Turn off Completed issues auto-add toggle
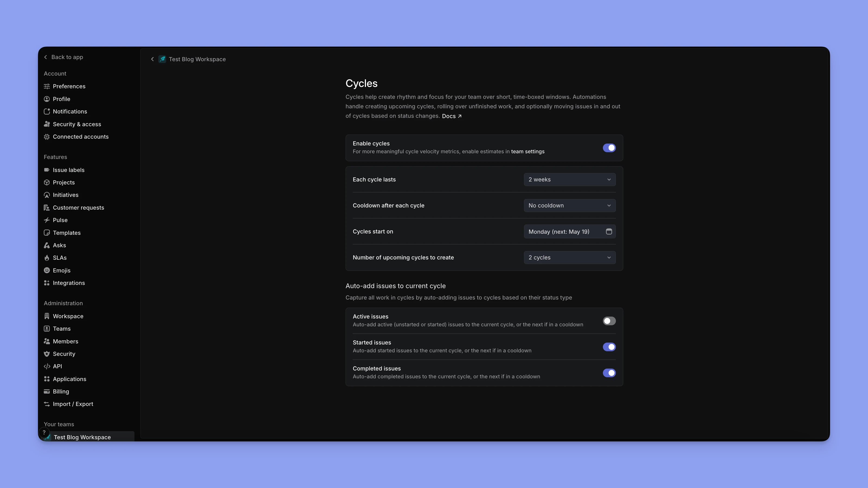Viewport: 868px width, 488px height. 609,373
